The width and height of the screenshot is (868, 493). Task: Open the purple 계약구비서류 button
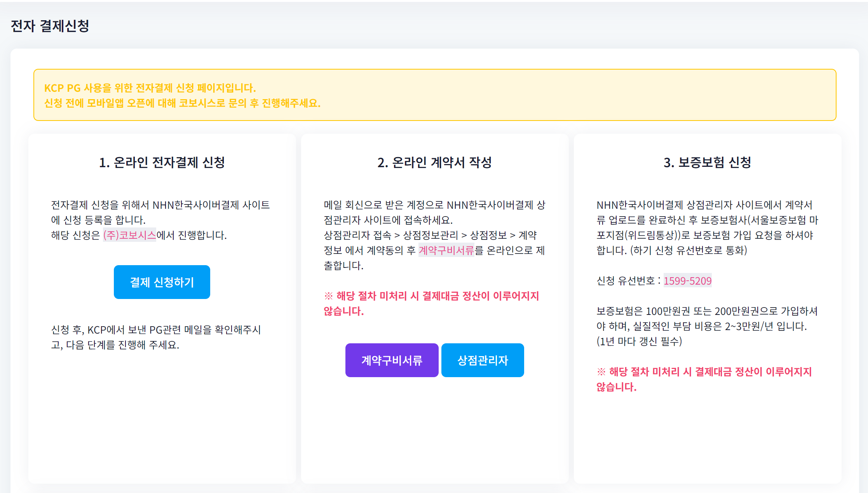coord(392,360)
